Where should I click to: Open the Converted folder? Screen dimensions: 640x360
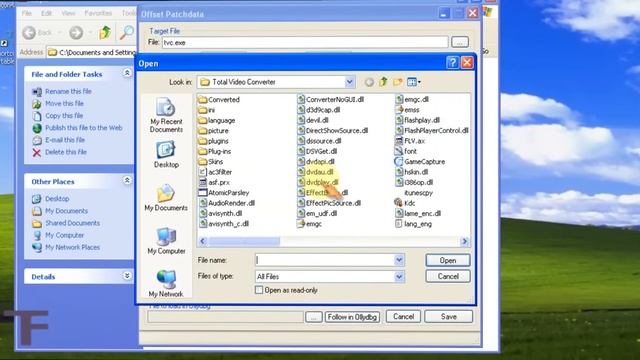point(219,100)
